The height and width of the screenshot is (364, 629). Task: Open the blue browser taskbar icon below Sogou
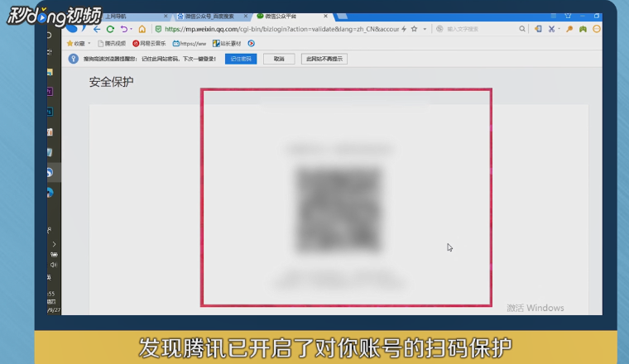tap(50, 193)
